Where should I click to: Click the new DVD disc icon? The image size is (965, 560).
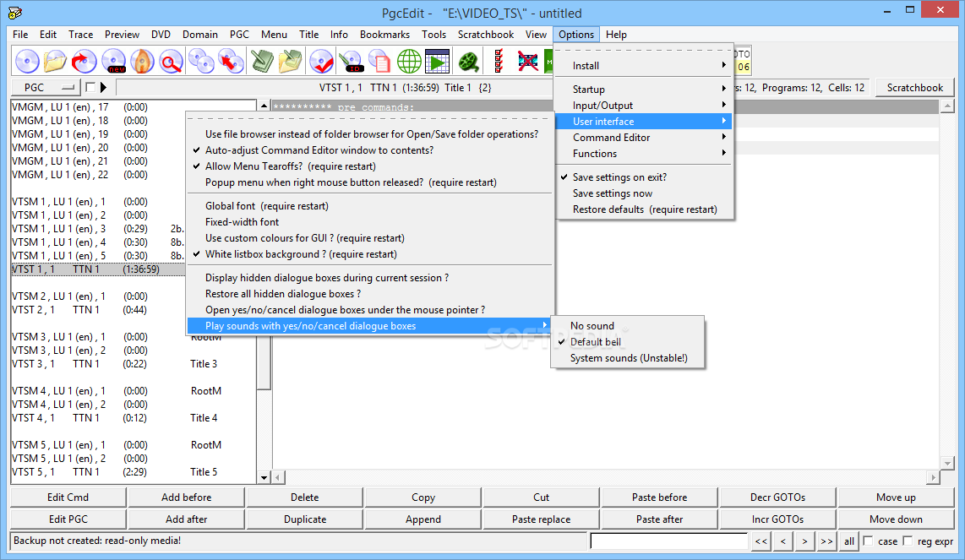(114, 62)
